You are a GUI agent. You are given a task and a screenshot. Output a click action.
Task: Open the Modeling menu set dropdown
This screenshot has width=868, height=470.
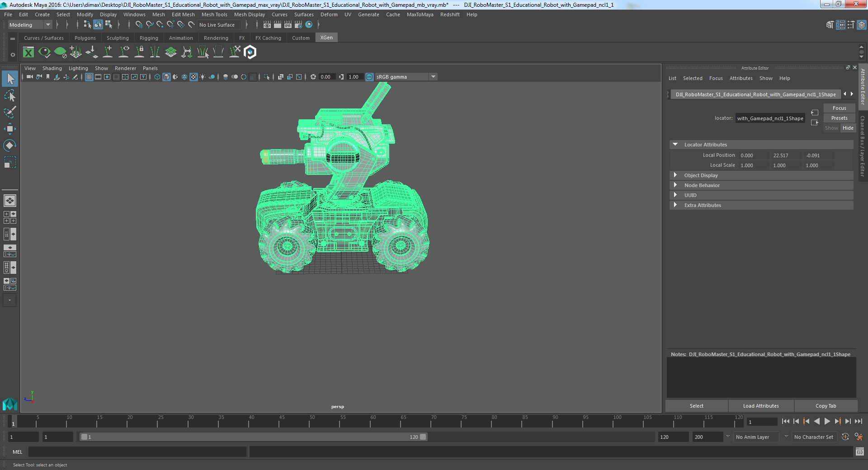[30, 25]
